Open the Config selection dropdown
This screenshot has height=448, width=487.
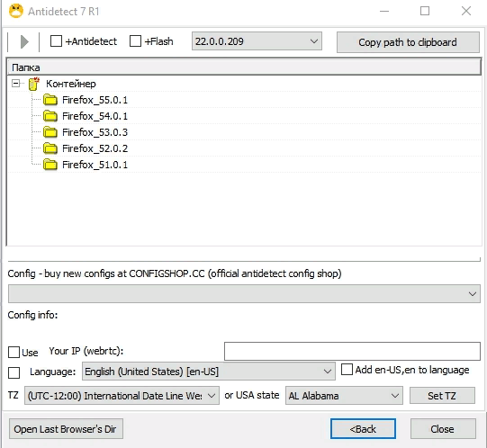(x=244, y=293)
